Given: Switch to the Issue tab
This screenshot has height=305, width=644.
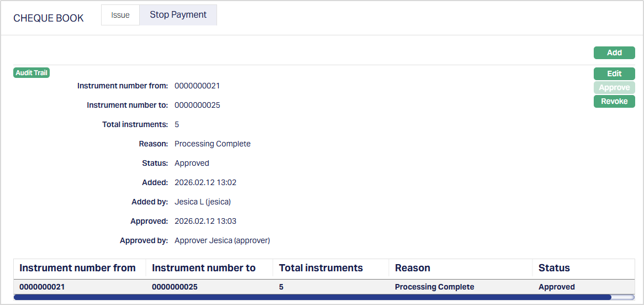Looking at the screenshot, I should pos(120,15).
